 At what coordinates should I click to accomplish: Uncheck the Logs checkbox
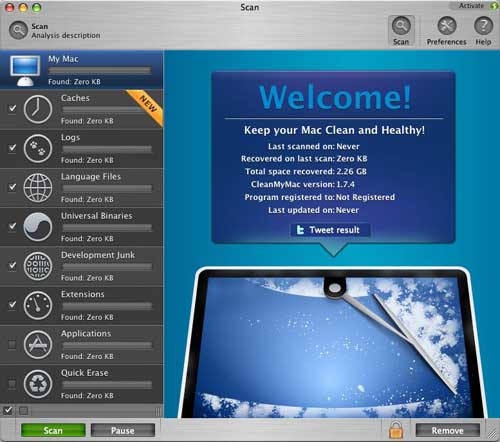(12, 148)
